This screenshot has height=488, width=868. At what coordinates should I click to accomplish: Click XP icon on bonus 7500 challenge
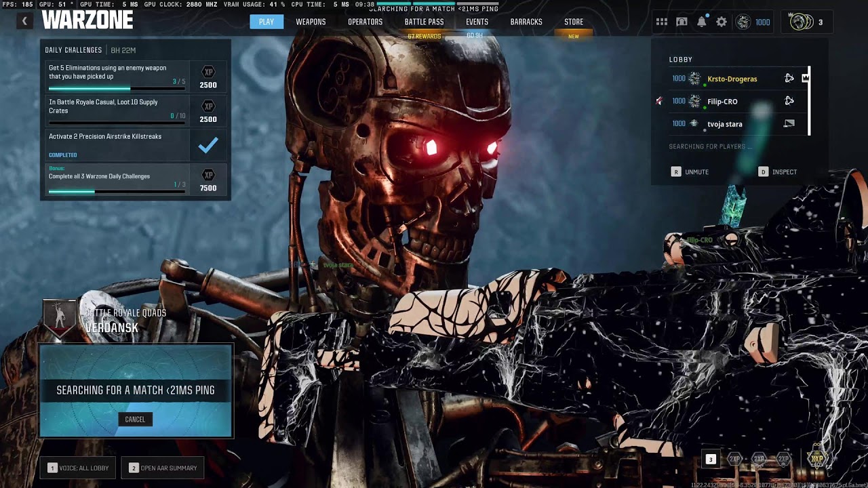click(x=208, y=175)
